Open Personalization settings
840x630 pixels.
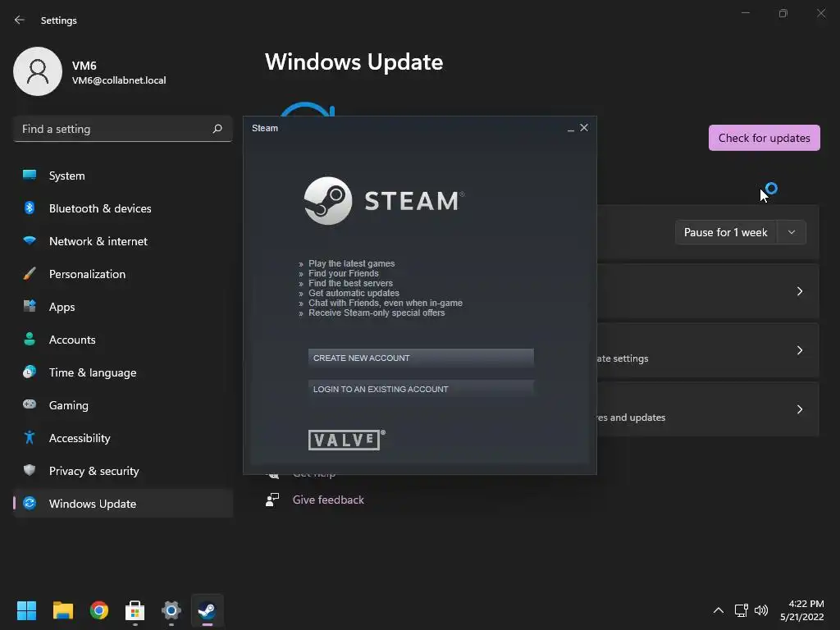[123, 274]
